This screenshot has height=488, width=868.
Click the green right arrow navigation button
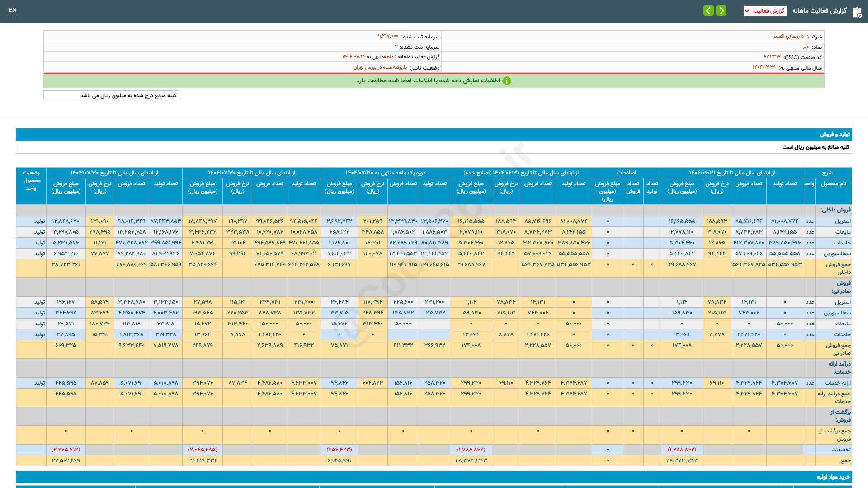(722, 11)
